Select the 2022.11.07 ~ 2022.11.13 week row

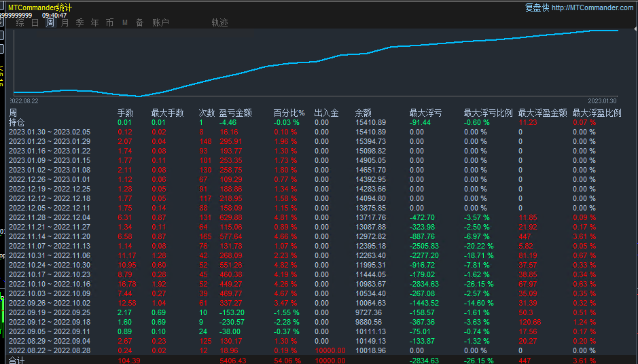click(49, 246)
